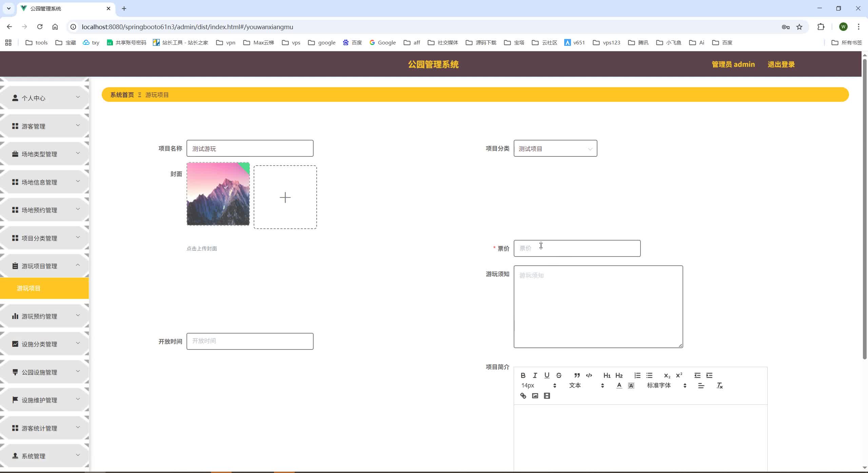Viewport: 868px width, 473px height.
Task: Insert a video in the editor
Action: tap(547, 396)
